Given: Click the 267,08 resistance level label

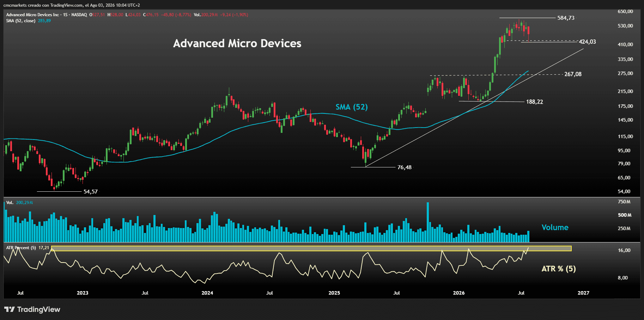Looking at the screenshot, I should 573,74.
